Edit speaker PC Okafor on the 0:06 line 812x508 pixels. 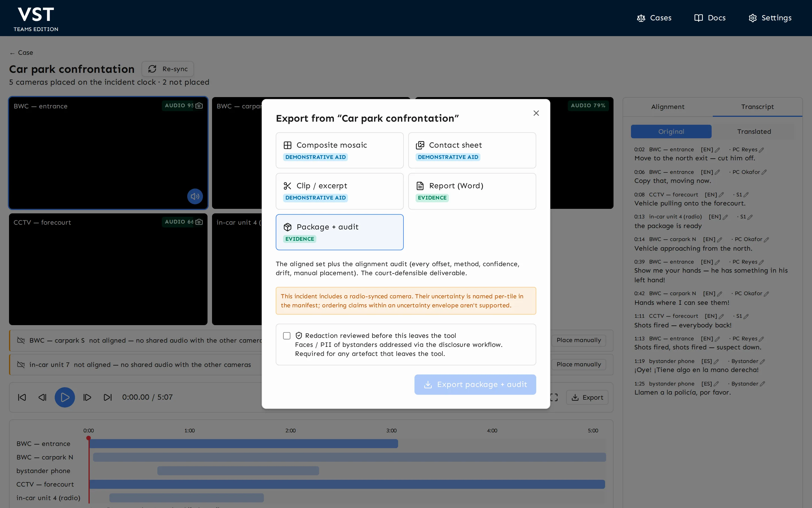[764, 172]
